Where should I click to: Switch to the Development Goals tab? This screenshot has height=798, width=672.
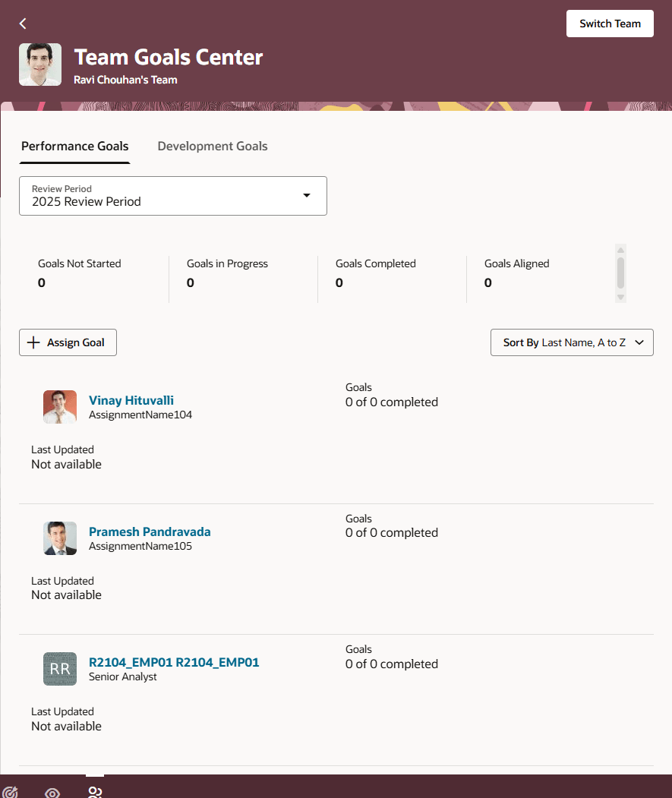[212, 146]
